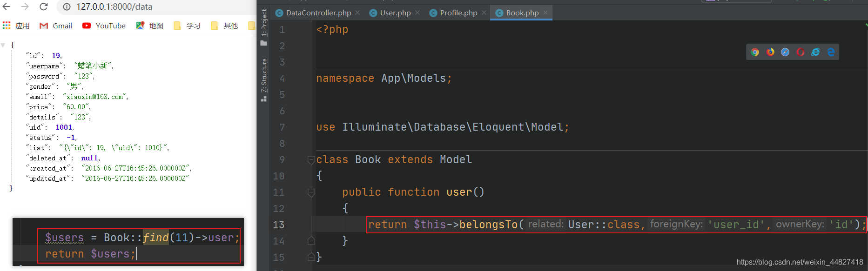Click the "price" value 60.00
Screen dimensions: 868x271
pyautogui.click(x=77, y=107)
